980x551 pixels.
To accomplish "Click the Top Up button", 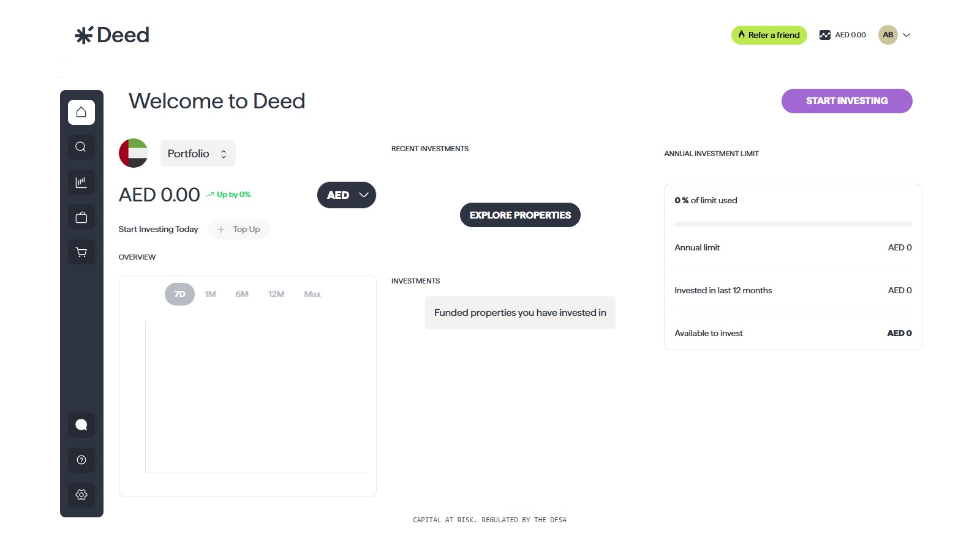I will tap(239, 230).
